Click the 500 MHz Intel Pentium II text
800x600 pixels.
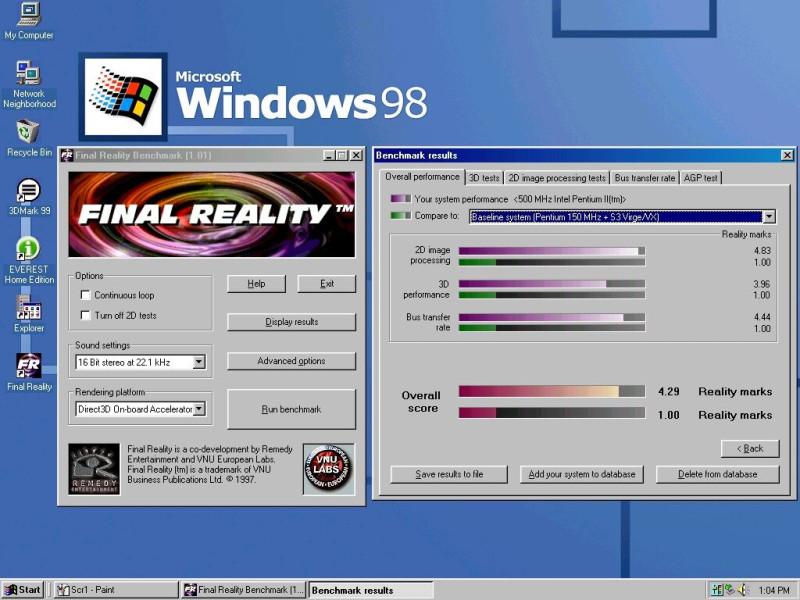click(x=570, y=199)
